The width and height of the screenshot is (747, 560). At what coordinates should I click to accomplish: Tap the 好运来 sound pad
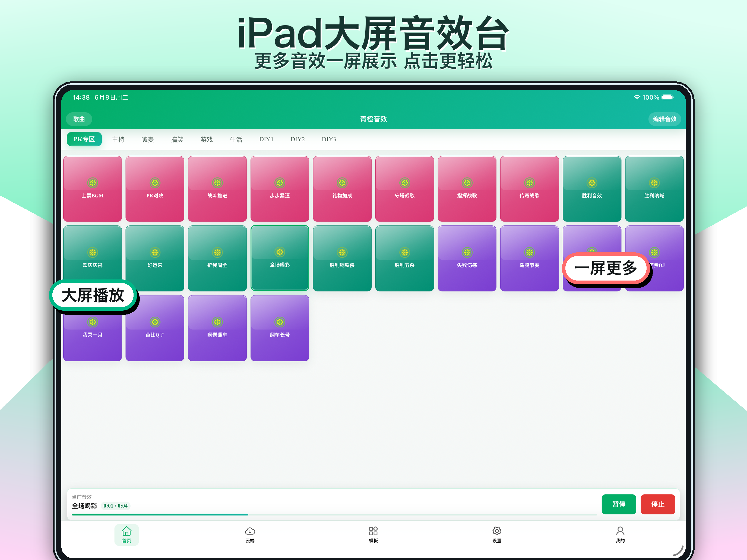155,258
